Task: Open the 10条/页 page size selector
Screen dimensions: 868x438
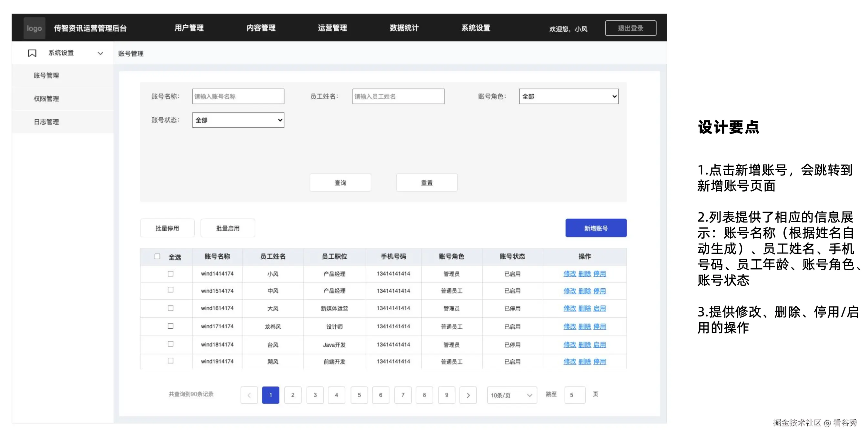Action: 511,395
